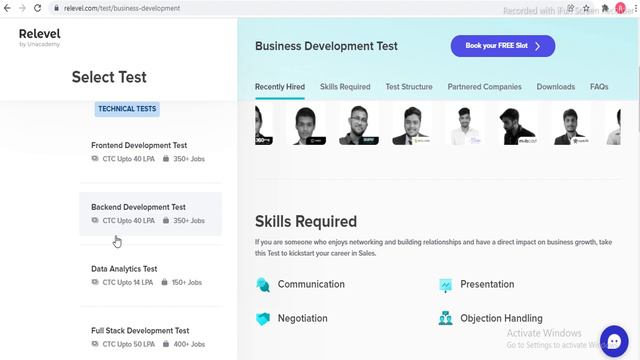Click the Skills Required heading
This screenshot has height=360, width=640.
pos(306,222)
